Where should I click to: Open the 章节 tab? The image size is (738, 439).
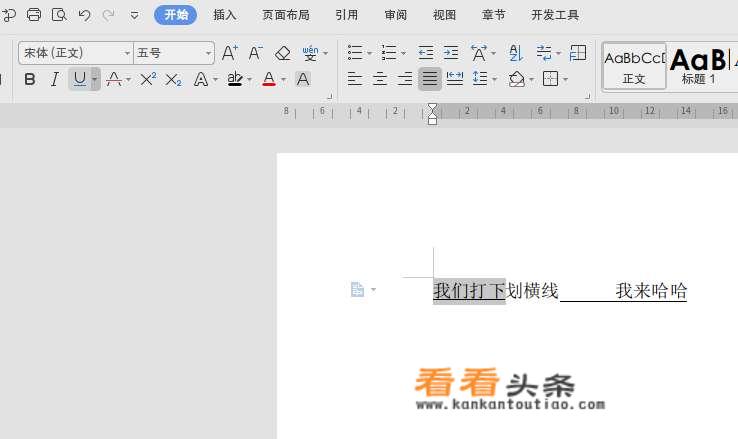click(493, 15)
